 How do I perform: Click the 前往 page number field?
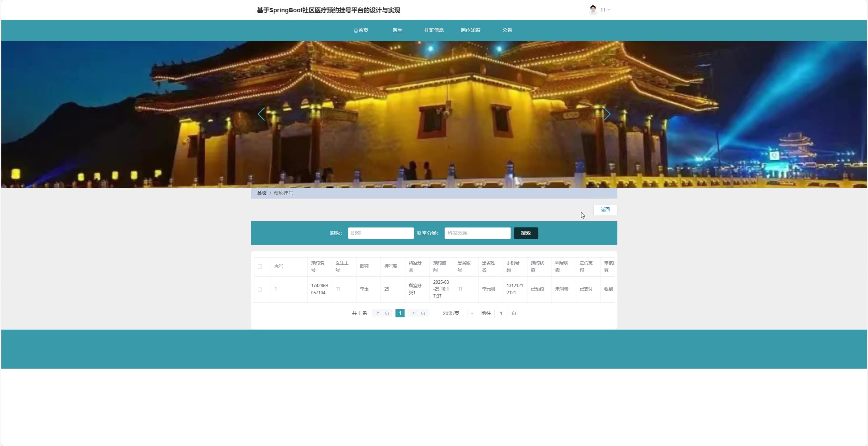pyautogui.click(x=501, y=313)
